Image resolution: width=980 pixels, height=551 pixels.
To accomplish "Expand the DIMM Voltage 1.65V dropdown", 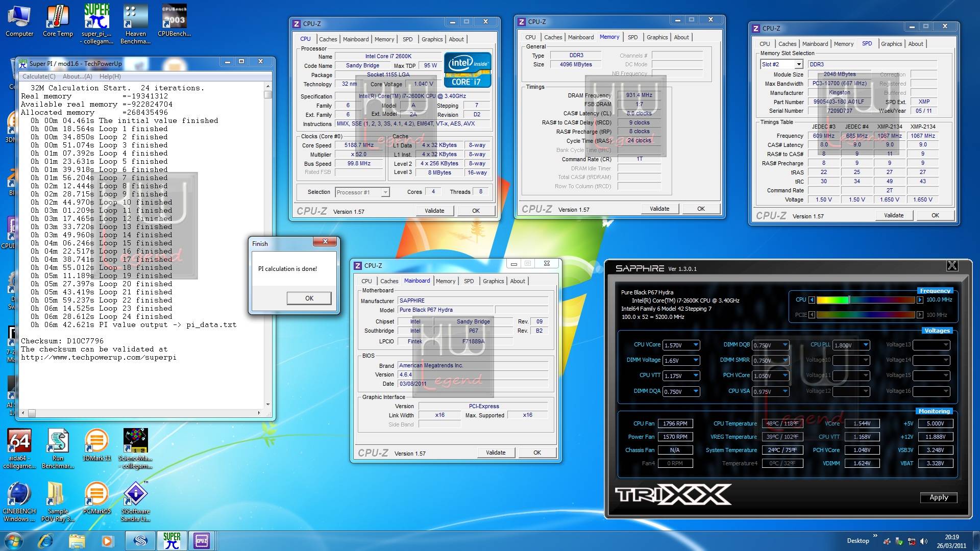I will coord(695,360).
